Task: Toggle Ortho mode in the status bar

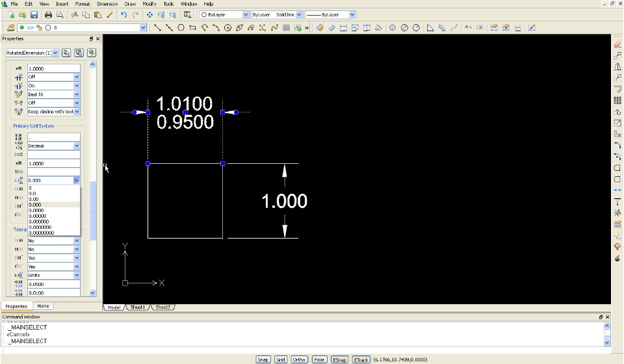Action: coord(299,359)
